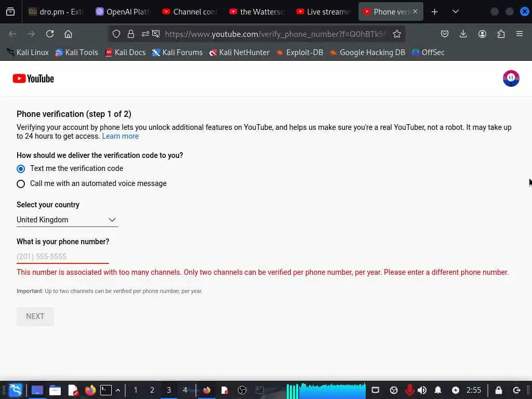
Task: Open the Learn more link
Action: tap(121, 136)
